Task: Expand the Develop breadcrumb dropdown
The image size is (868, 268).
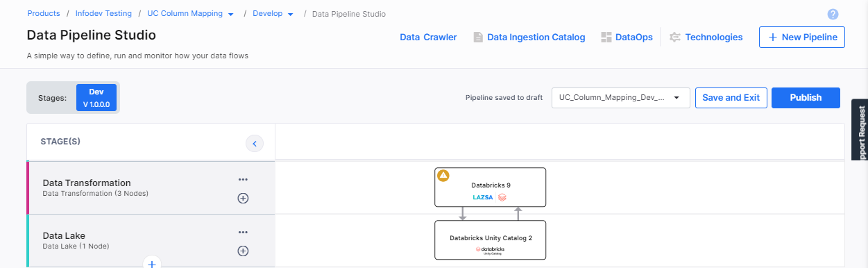Action: (x=290, y=14)
